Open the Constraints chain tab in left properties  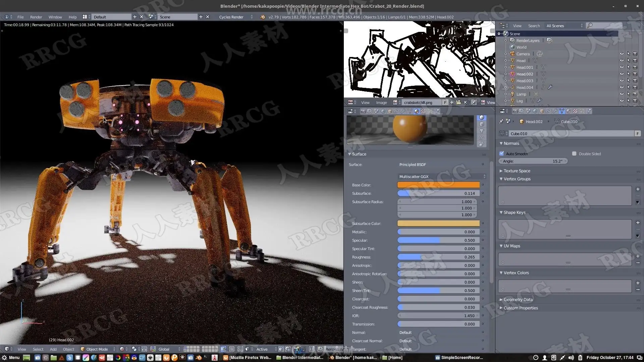pyautogui.click(x=396, y=111)
